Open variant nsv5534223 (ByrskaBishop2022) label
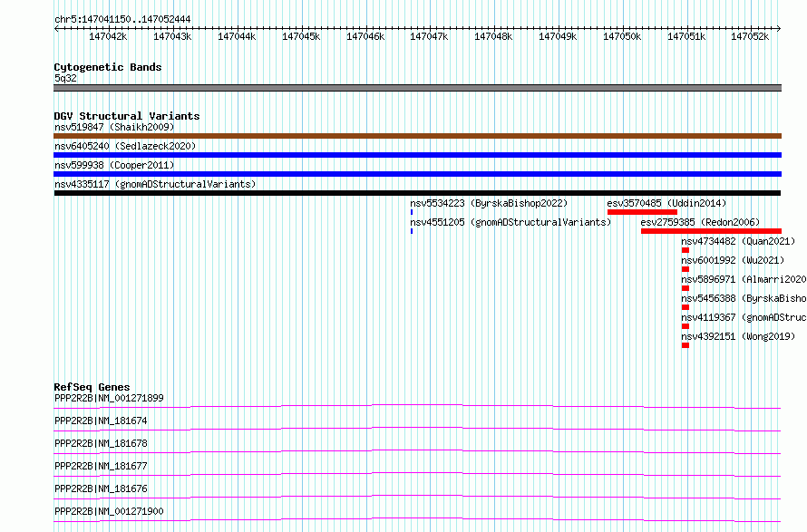 click(489, 203)
